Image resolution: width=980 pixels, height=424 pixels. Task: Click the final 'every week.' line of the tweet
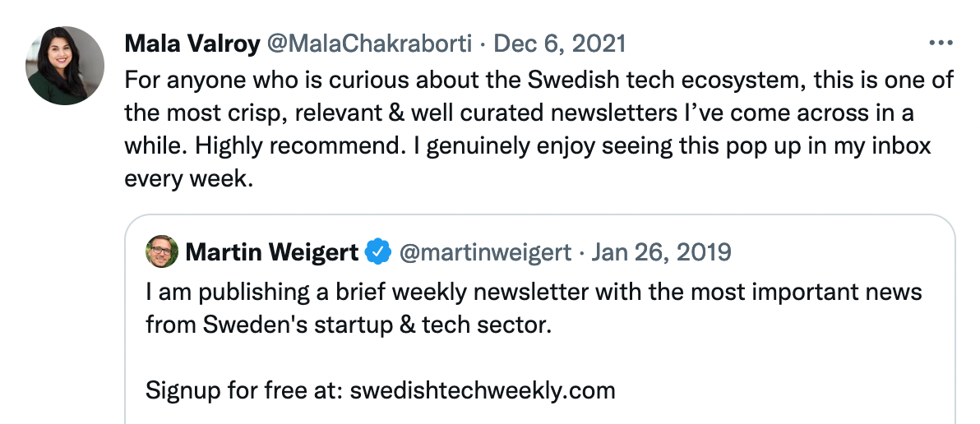pyautogui.click(x=189, y=178)
